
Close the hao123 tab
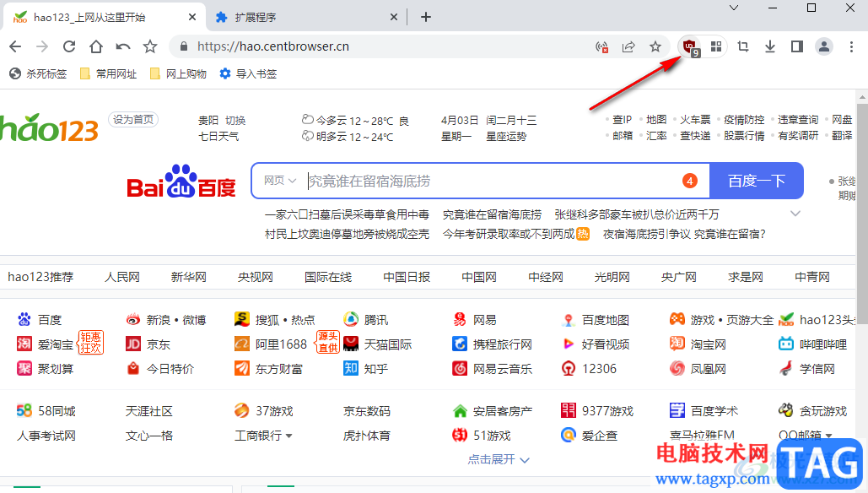point(192,17)
